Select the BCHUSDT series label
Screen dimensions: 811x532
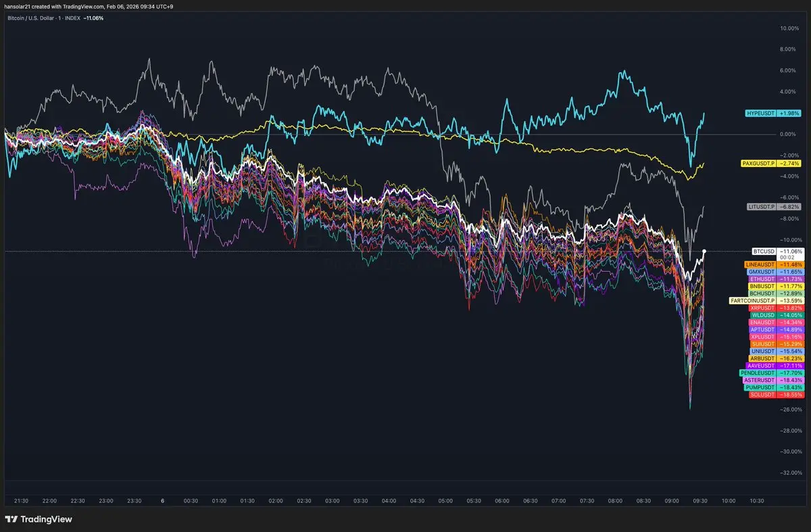[x=762, y=293]
